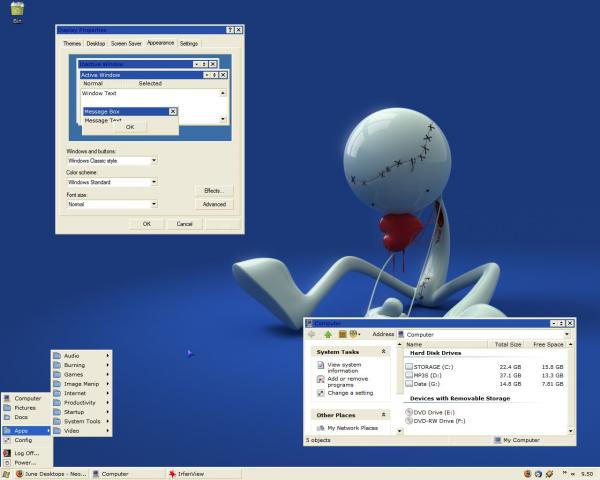This screenshot has width=600, height=480.
Task: Switch to the Screen Saver tab
Action: tap(126, 44)
